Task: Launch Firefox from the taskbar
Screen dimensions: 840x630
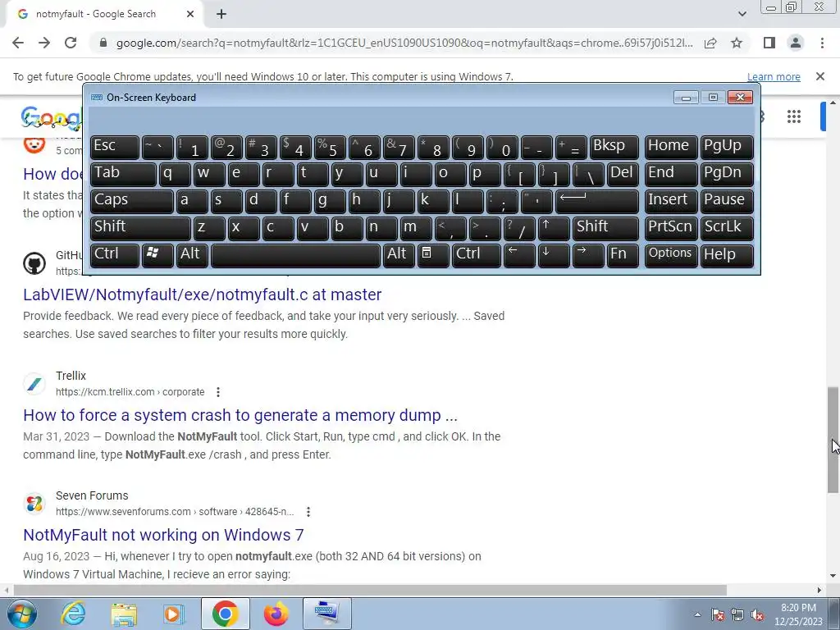Action: pos(276,614)
